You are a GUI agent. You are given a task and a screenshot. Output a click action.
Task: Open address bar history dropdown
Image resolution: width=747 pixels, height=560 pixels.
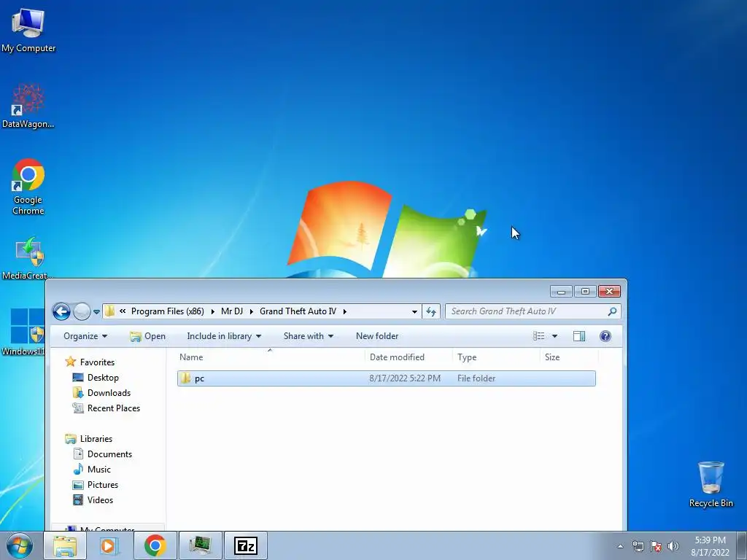414,311
